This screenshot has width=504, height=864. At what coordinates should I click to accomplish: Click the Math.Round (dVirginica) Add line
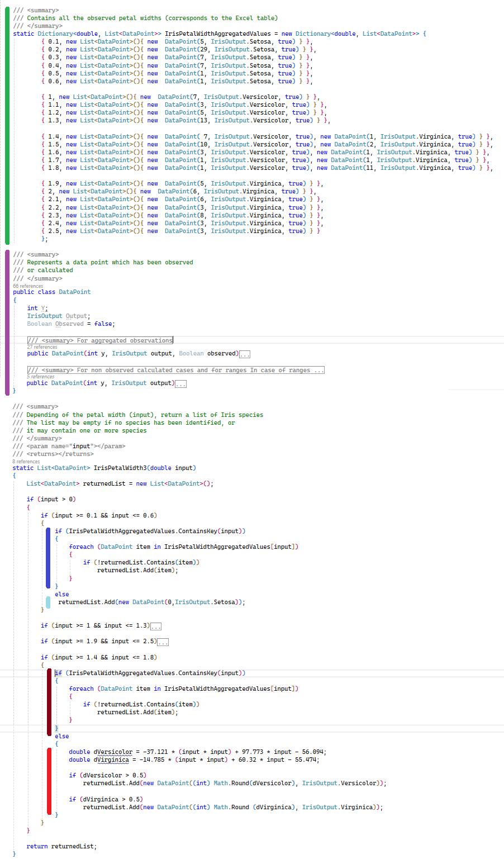pyautogui.click(x=233, y=807)
